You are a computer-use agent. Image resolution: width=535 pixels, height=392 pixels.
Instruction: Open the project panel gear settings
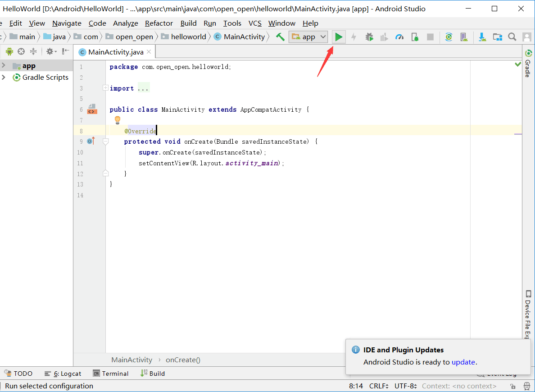click(x=51, y=51)
